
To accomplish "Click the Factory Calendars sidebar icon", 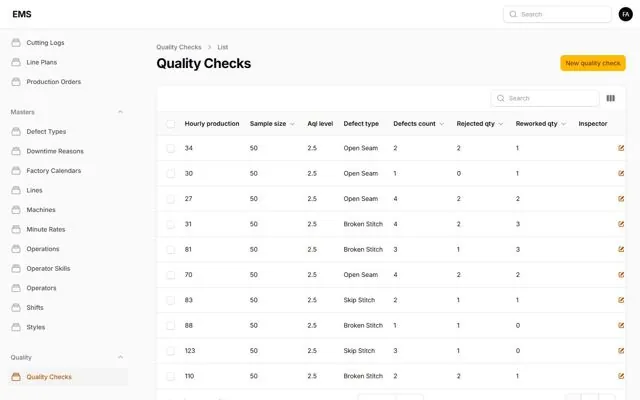I will pyautogui.click(x=16, y=171).
